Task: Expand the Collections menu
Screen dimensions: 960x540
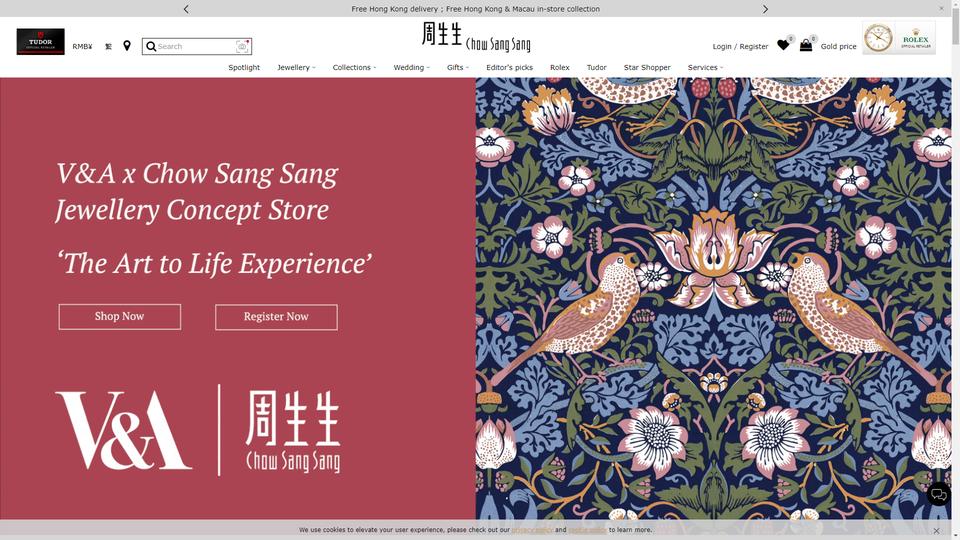Action: pos(354,67)
